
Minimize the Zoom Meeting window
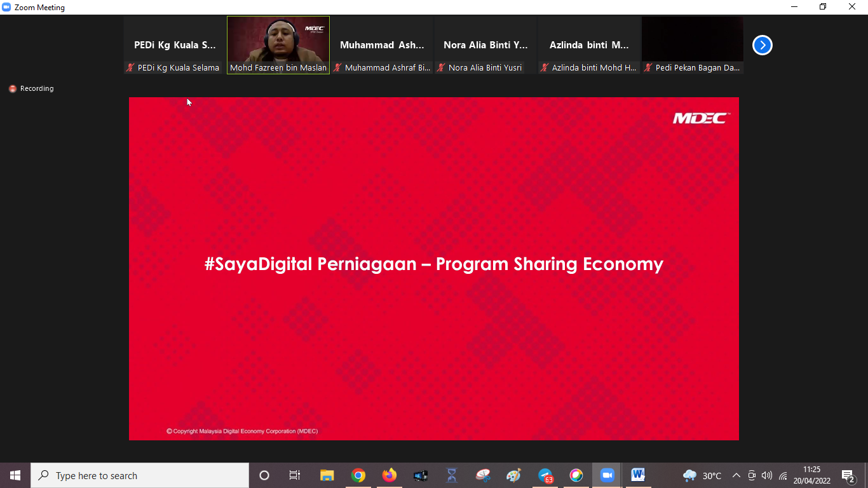(794, 7)
